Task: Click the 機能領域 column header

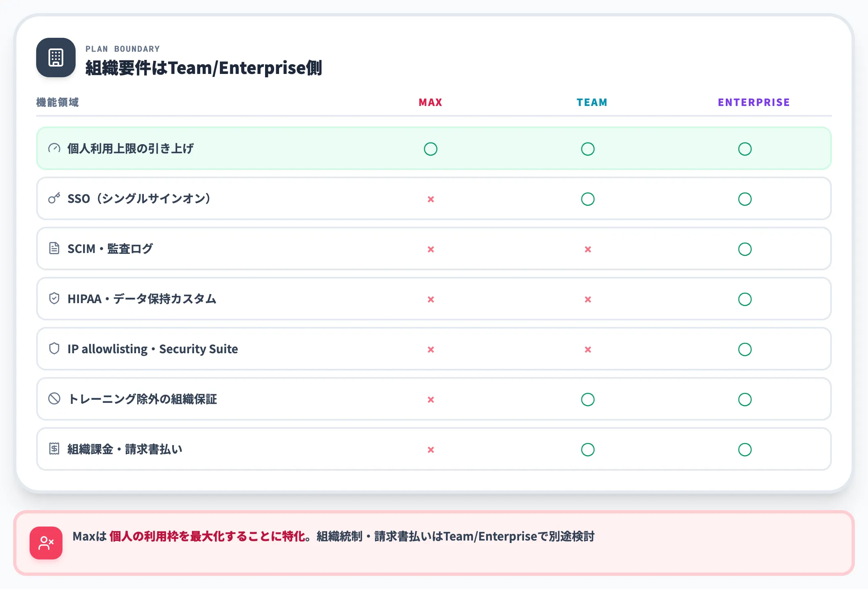Action: [58, 102]
